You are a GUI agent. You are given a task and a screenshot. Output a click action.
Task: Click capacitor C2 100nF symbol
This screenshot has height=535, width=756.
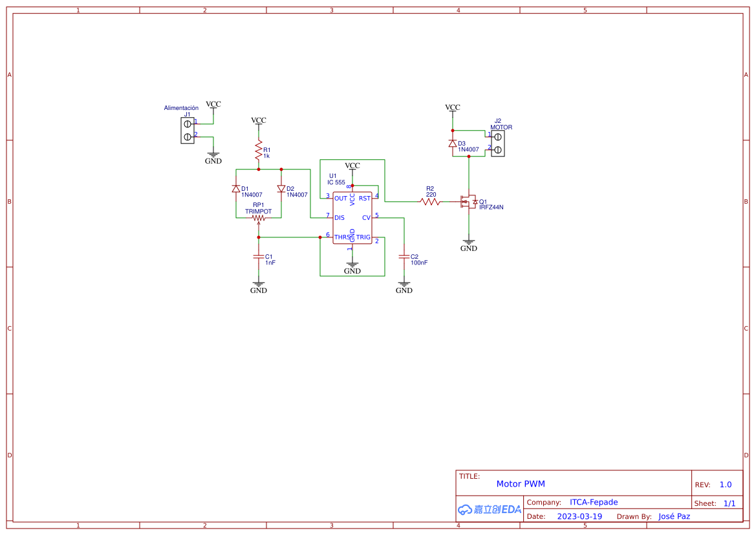tap(404, 257)
